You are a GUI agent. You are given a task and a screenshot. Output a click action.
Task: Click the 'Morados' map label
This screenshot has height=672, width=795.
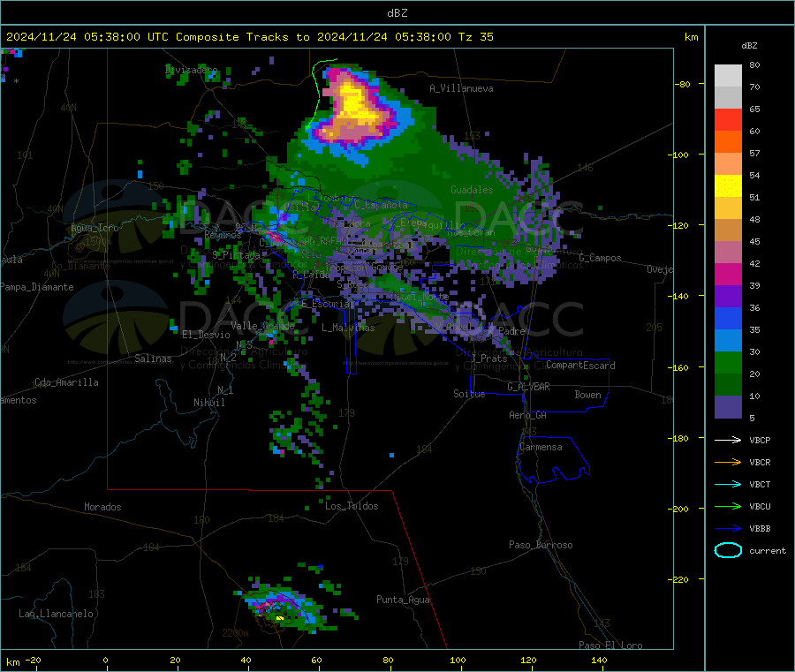102,507
